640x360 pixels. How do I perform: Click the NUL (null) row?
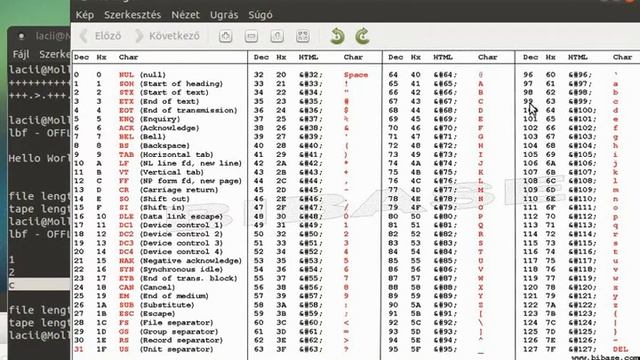(x=120, y=75)
